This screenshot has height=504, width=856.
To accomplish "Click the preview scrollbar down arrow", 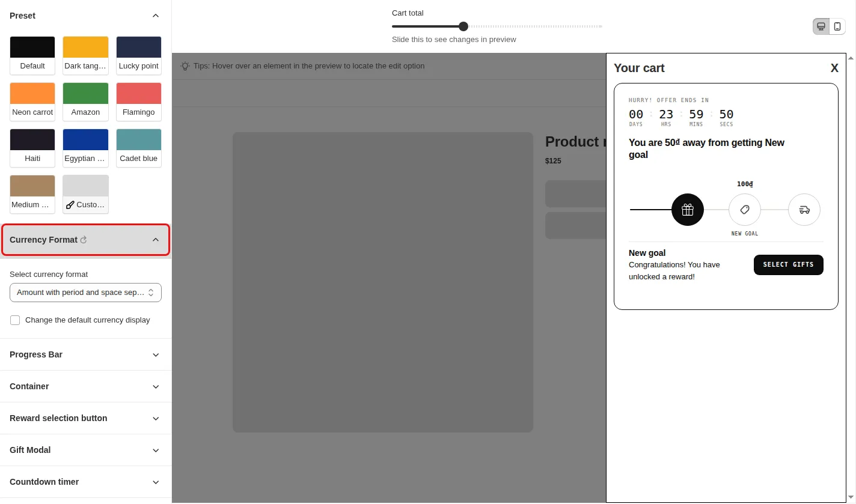I will [x=851, y=497].
